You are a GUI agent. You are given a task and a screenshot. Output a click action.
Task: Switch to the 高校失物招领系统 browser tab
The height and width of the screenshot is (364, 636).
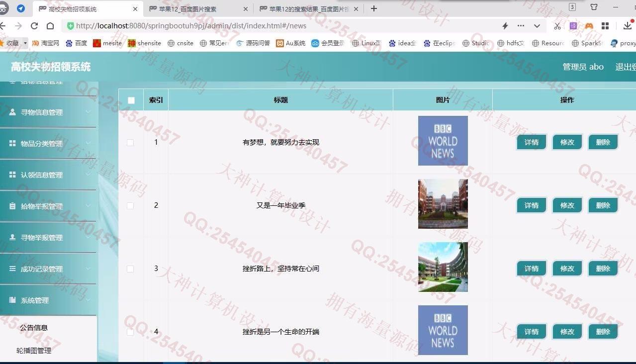coord(88,9)
